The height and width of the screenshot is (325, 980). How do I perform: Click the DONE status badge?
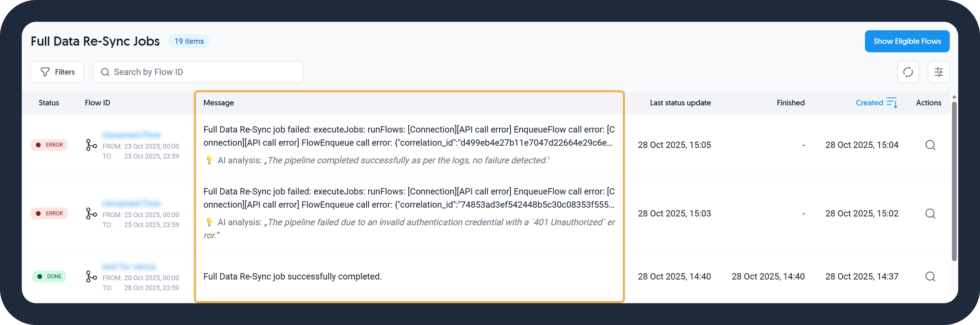coord(49,276)
